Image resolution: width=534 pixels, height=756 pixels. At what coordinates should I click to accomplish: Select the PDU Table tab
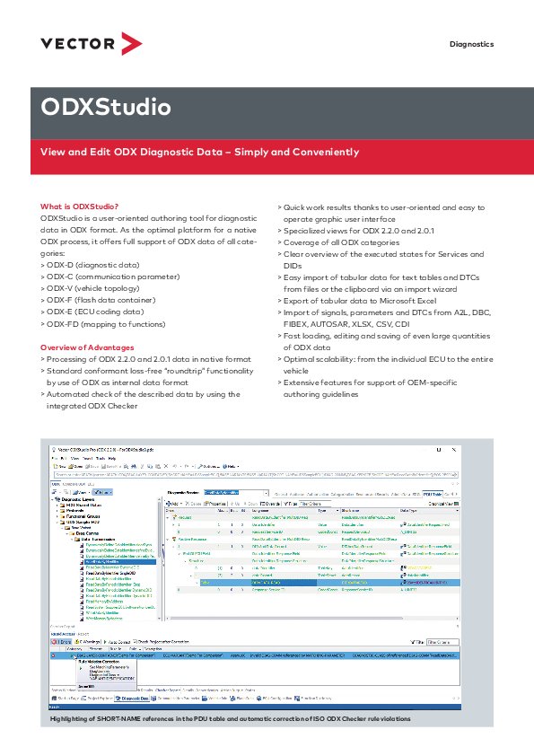click(433, 494)
